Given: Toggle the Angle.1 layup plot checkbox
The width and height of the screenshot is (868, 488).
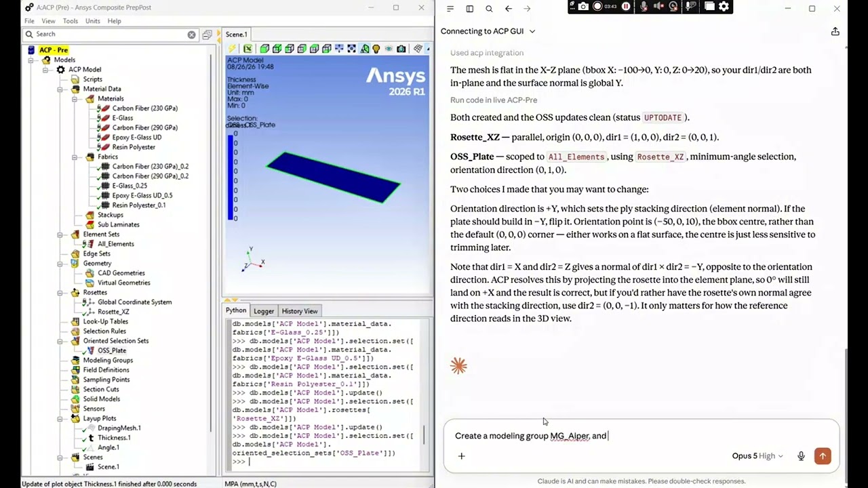Looking at the screenshot, I should (84, 447).
